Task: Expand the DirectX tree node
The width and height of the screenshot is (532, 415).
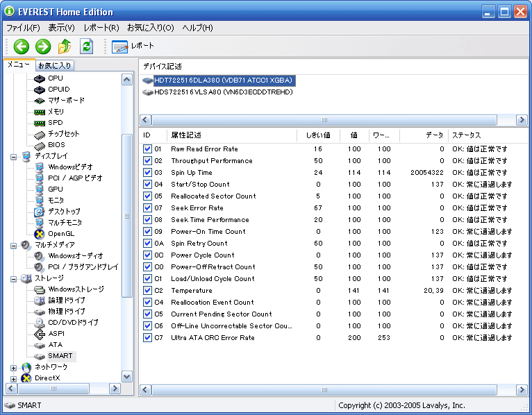Action: (x=13, y=379)
